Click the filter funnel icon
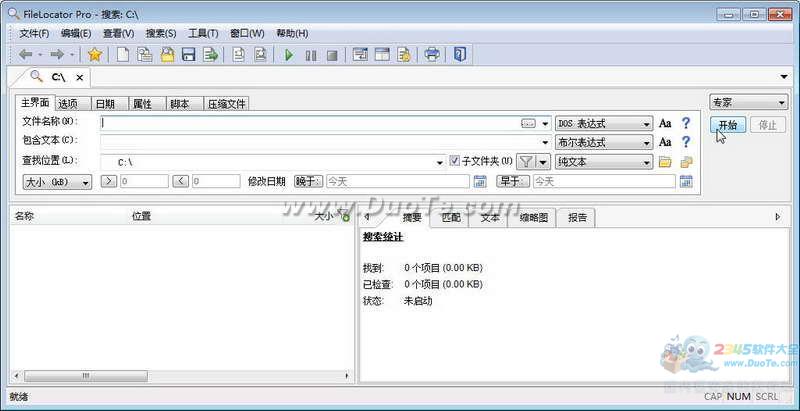This screenshot has height=411, width=800. pyautogui.click(x=526, y=162)
